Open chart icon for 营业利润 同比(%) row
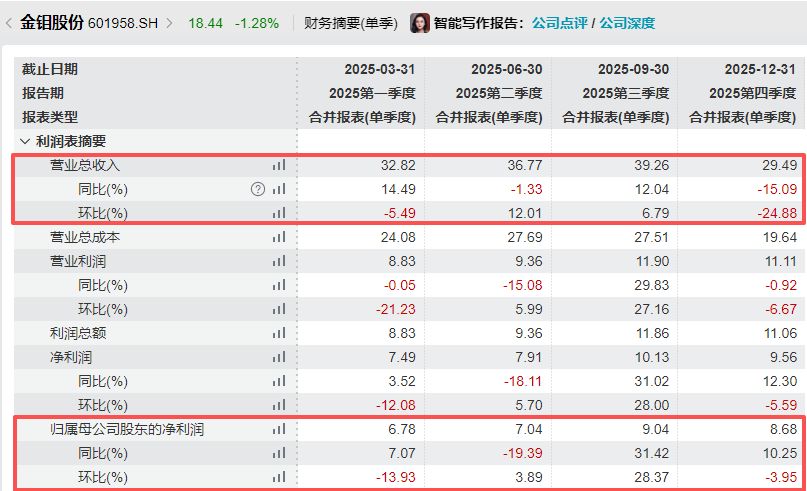The width and height of the screenshot is (807, 491). tap(279, 285)
